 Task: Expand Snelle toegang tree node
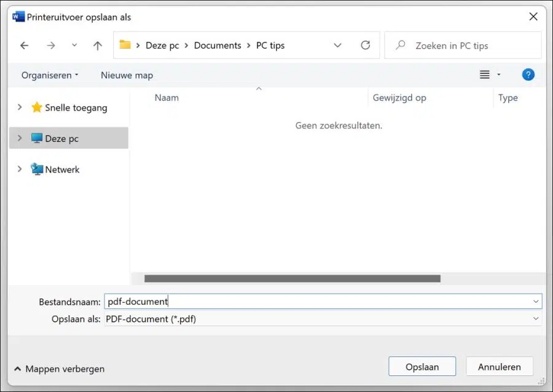(20, 107)
